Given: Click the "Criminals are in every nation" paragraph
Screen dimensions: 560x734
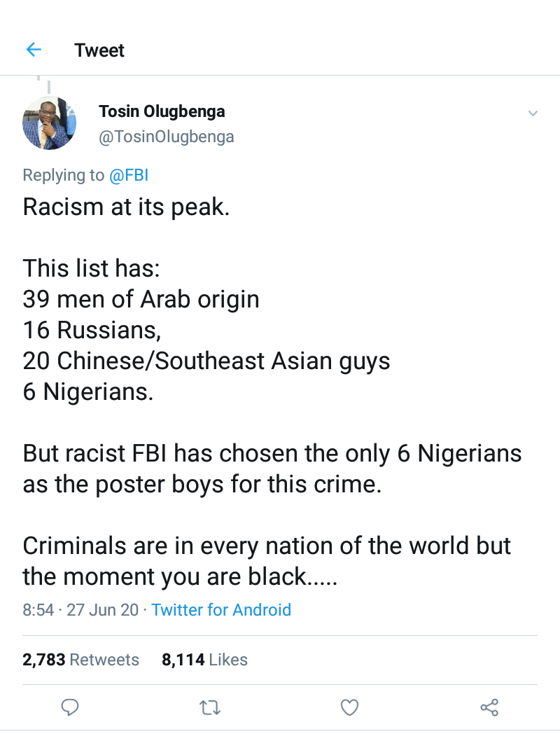Looking at the screenshot, I should coord(267,561).
